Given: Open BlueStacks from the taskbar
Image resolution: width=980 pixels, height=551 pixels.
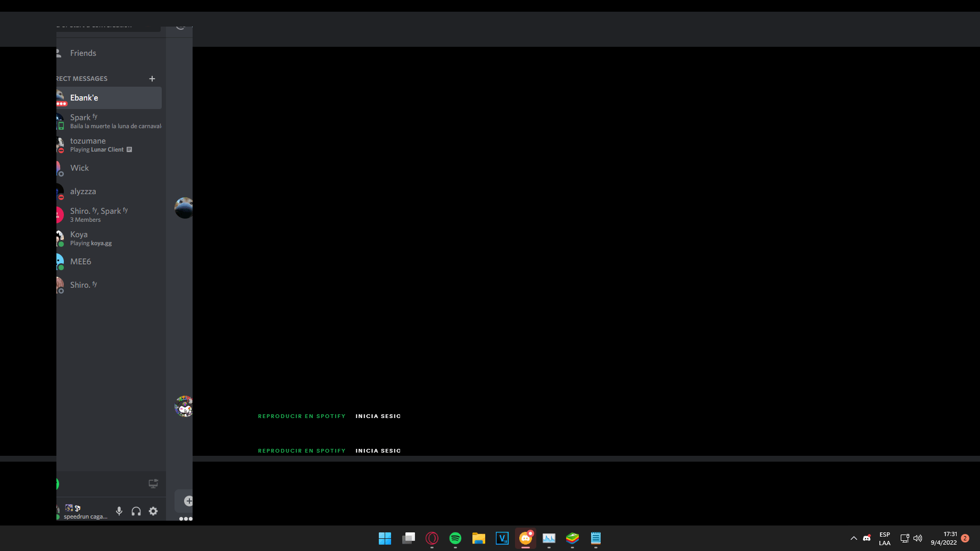Looking at the screenshot, I should tap(572, 538).
